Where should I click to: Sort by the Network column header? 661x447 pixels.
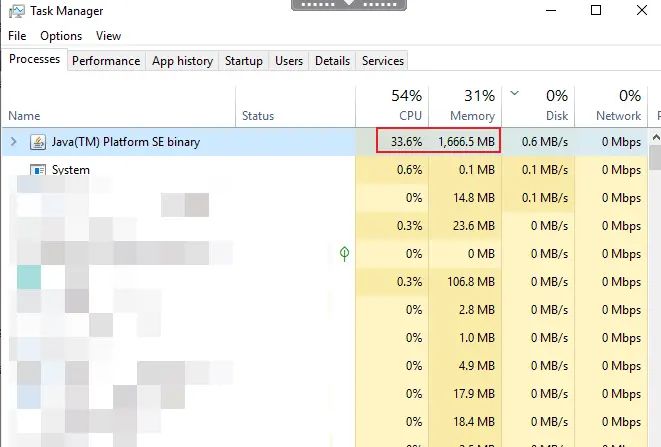[x=611, y=105]
